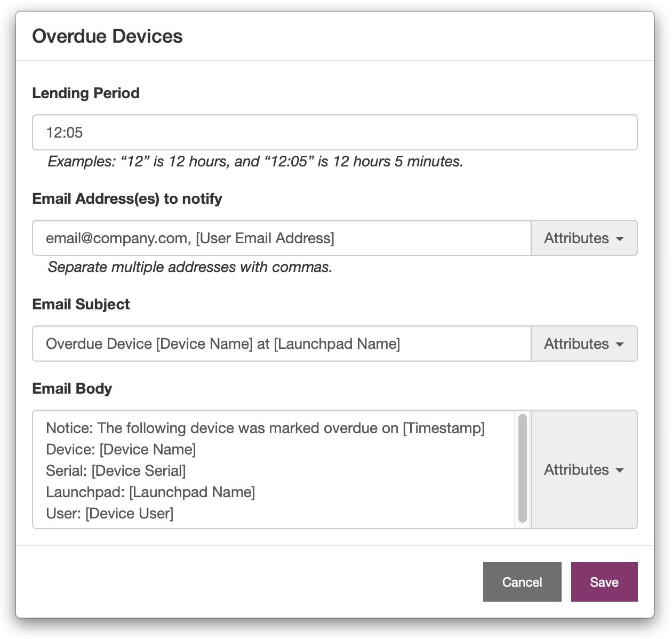Image resolution: width=672 pixels, height=639 pixels.
Task: Click inside the Email Body text area
Action: (x=267, y=470)
